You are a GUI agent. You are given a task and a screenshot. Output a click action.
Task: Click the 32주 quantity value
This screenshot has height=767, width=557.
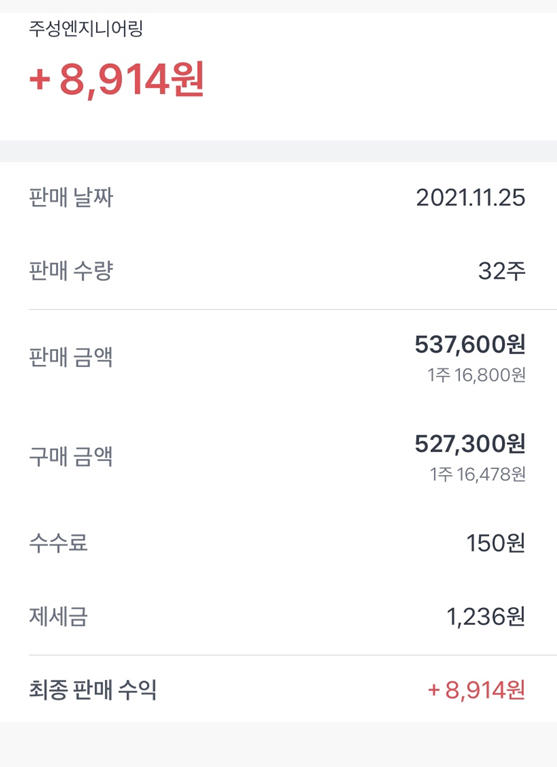pos(502,271)
